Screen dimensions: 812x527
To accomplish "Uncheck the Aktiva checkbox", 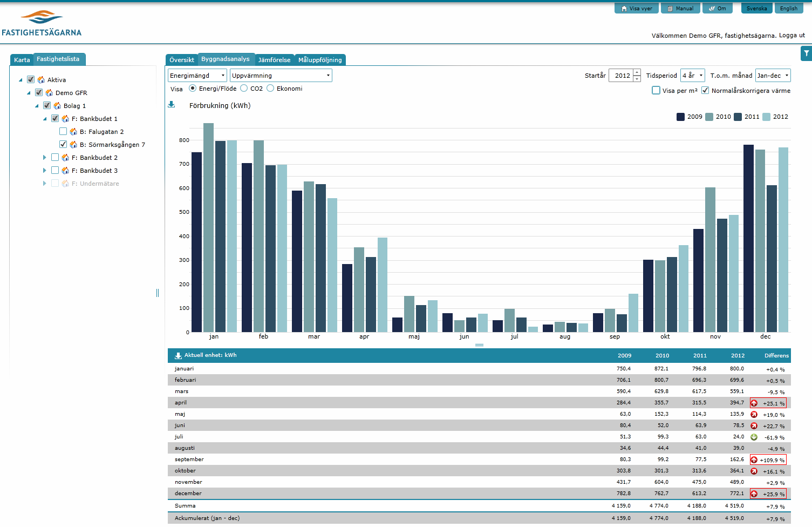I will coord(31,79).
